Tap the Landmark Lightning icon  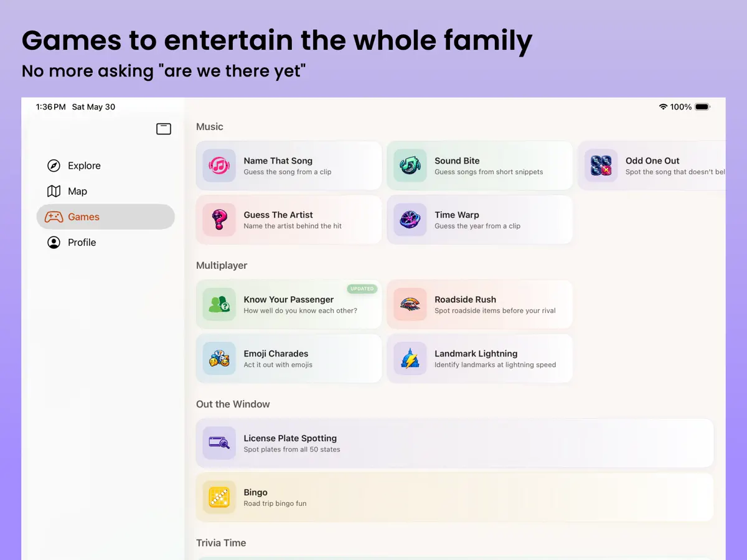tap(410, 358)
